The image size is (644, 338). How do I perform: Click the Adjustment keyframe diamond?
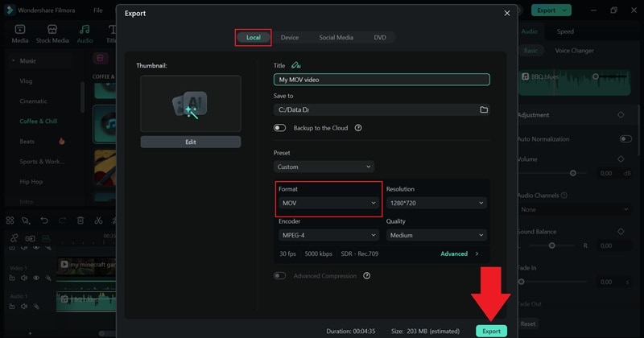coord(621,114)
